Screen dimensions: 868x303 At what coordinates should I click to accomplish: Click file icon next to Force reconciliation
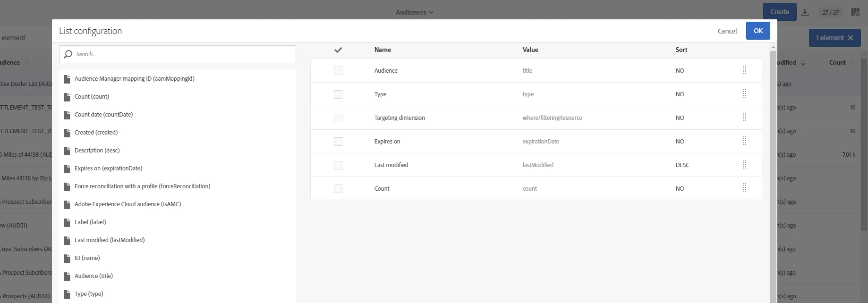pyautogui.click(x=67, y=186)
